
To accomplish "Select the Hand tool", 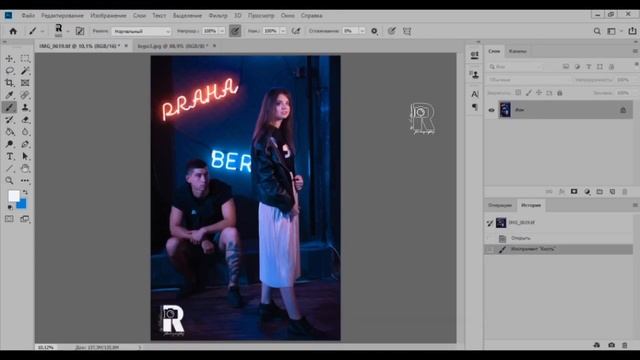I will (x=25, y=168).
